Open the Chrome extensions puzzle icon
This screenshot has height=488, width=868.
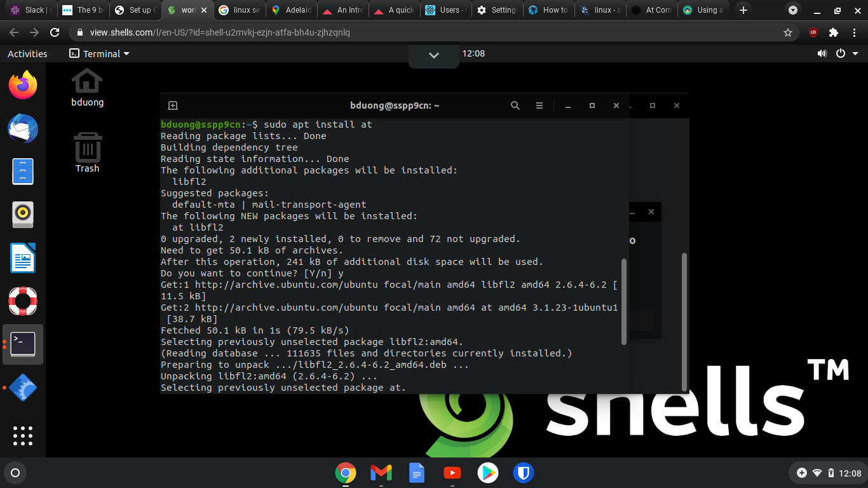[x=834, y=32]
